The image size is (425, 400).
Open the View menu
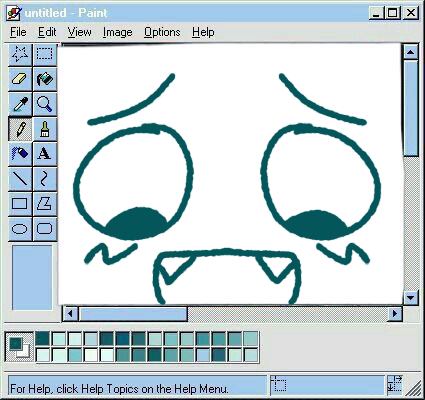[79, 32]
